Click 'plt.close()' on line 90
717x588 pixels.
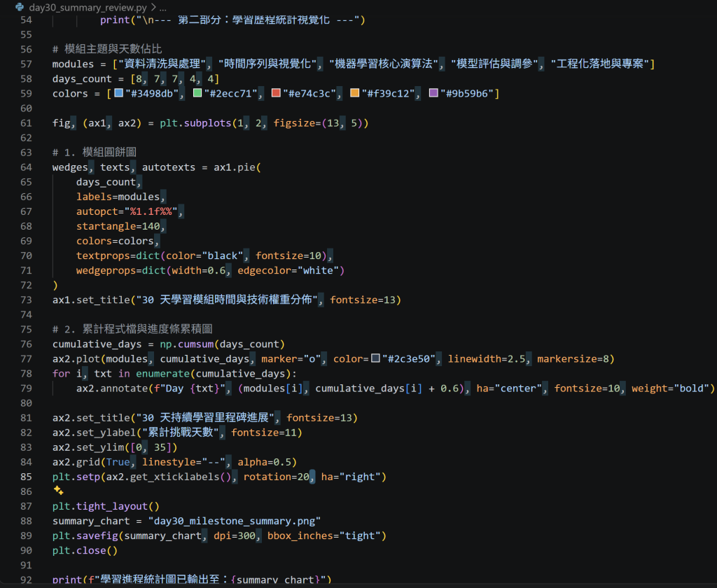[85, 550]
